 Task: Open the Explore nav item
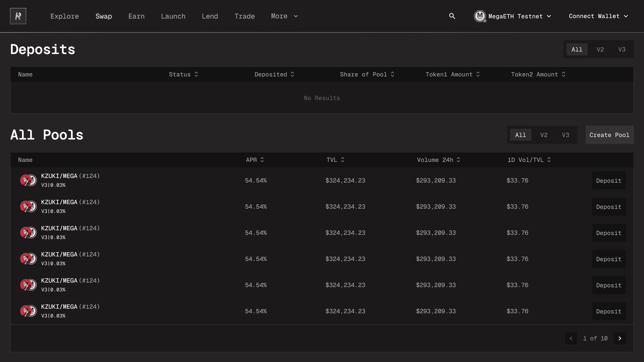65,16
